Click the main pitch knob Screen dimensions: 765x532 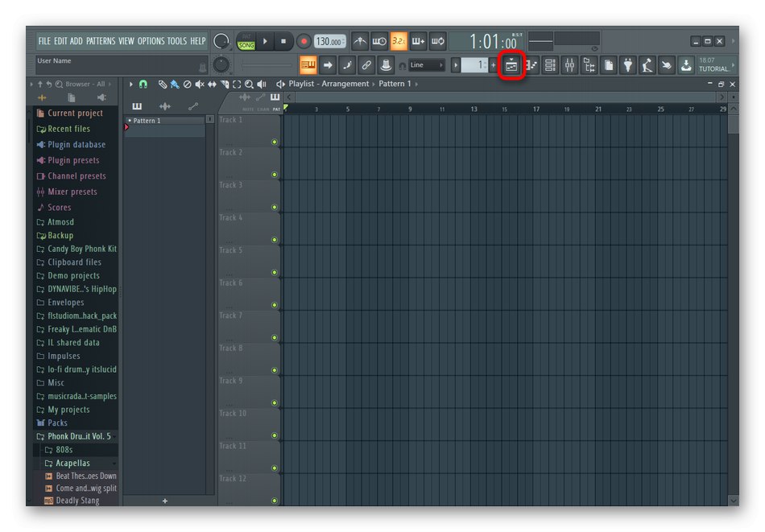pyautogui.click(x=221, y=65)
